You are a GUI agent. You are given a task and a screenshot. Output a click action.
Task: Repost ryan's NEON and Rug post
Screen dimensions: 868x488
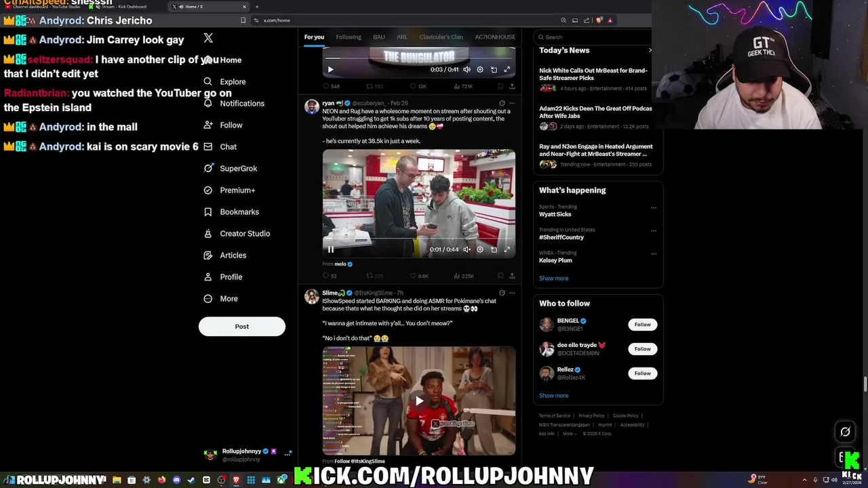click(x=374, y=276)
